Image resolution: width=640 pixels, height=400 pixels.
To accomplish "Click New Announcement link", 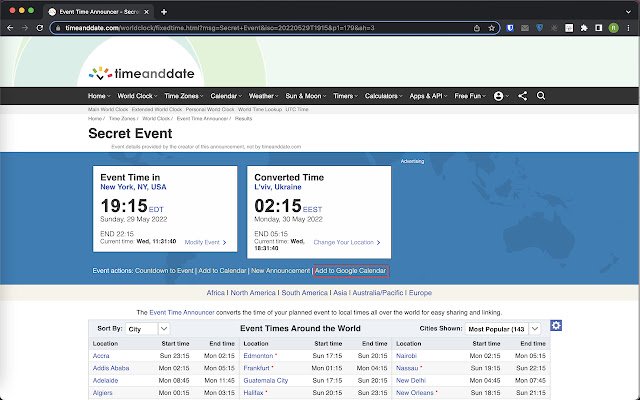I will pyautogui.click(x=280, y=271).
